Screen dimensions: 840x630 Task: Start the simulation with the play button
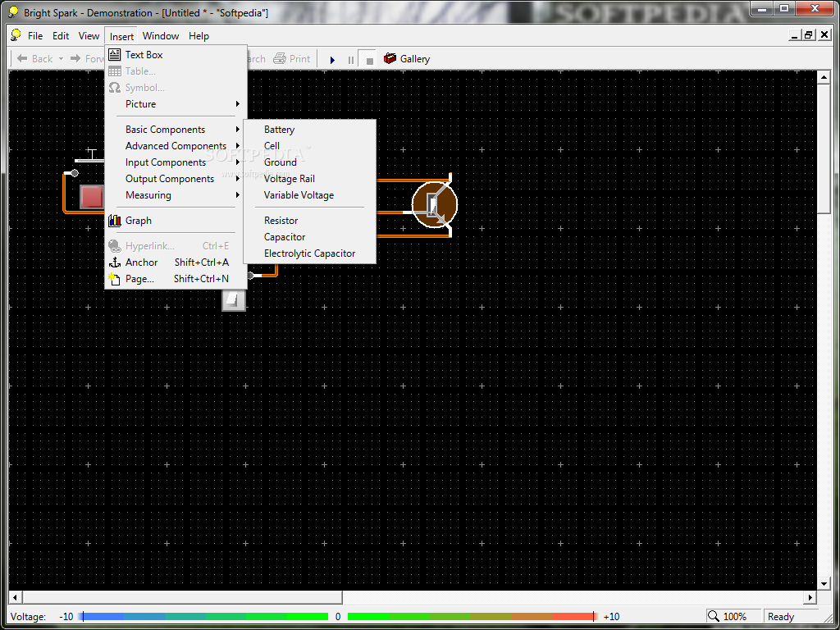point(332,59)
